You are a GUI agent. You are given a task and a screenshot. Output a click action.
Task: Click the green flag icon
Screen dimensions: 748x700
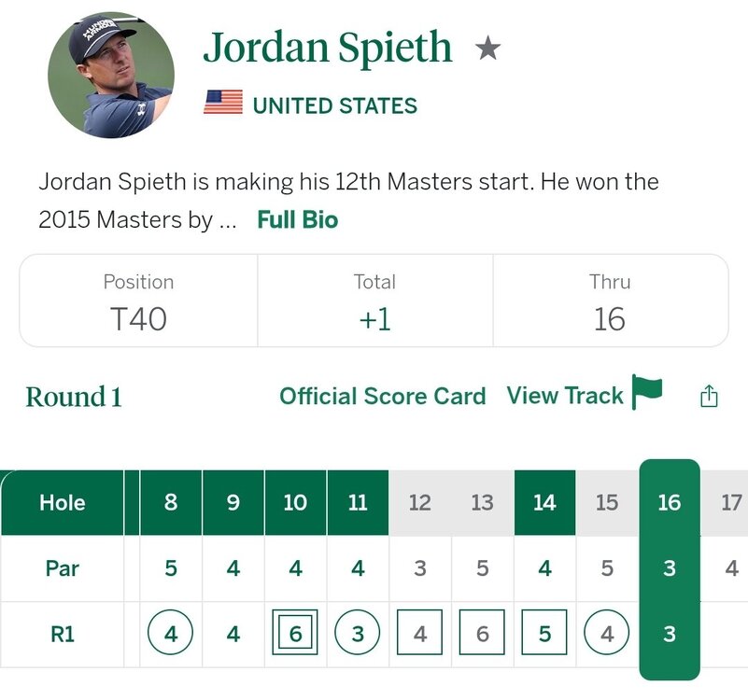click(x=646, y=393)
